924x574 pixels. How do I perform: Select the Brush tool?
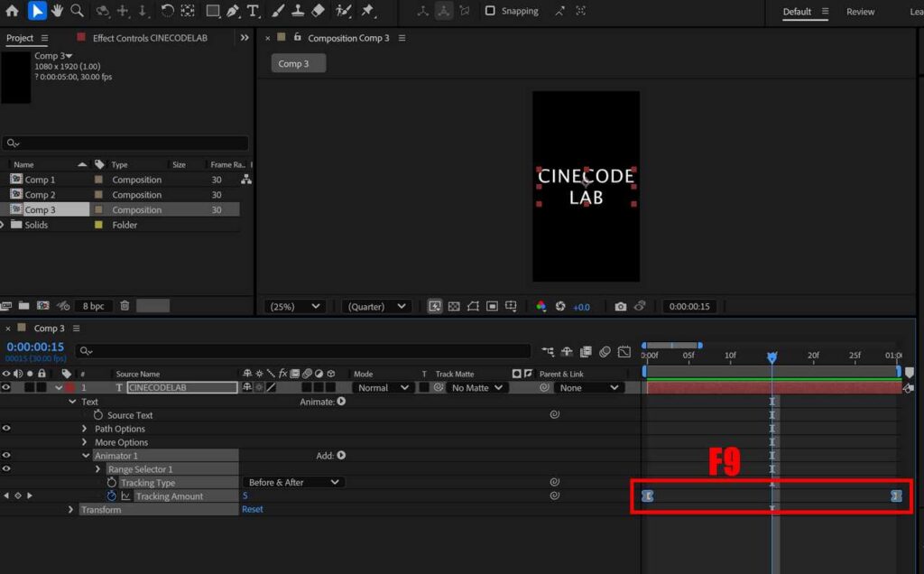278,11
